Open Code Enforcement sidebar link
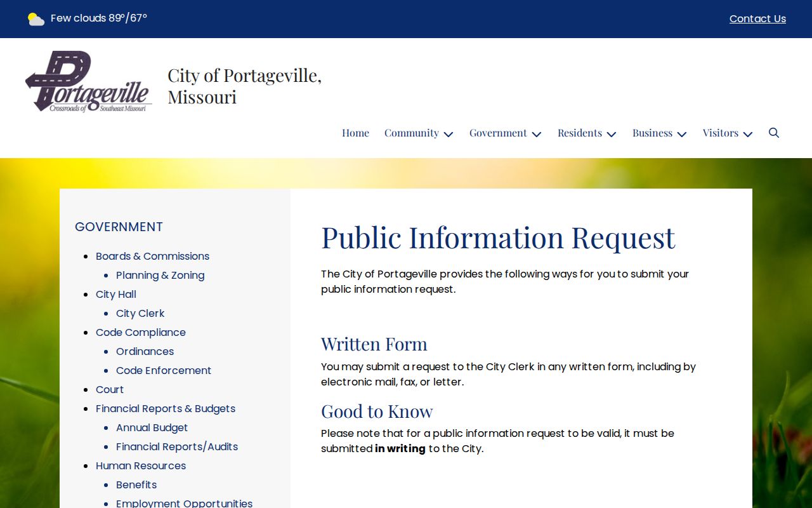Viewport: 812px width, 508px height. [164, 370]
